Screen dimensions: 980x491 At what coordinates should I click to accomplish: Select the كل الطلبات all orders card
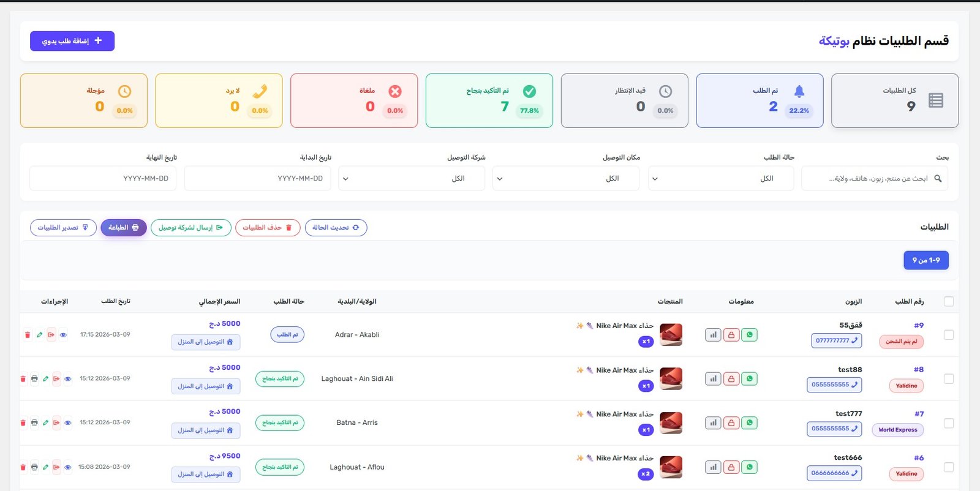[894, 101]
